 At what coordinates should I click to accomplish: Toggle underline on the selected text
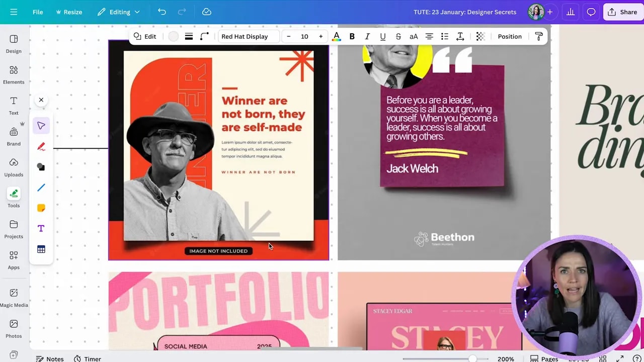point(382,36)
